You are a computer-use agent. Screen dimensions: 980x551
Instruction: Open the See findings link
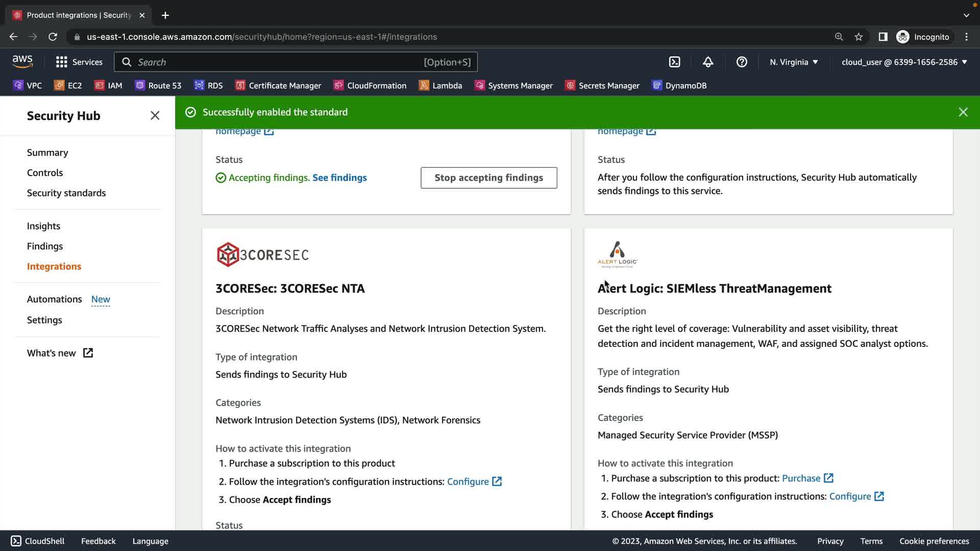click(339, 178)
